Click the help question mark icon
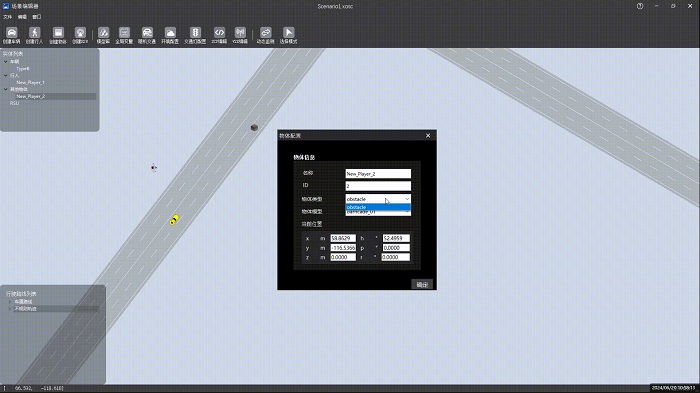The height and width of the screenshot is (393, 700). click(640, 6)
